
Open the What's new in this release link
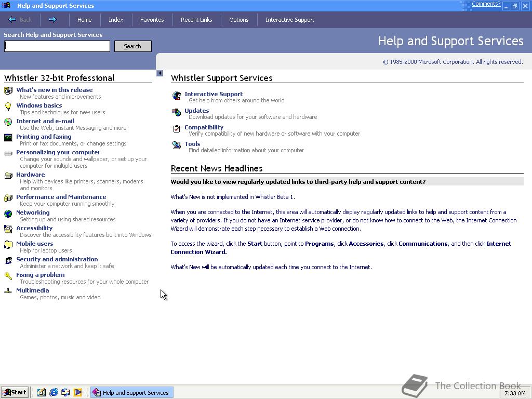point(54,90)
